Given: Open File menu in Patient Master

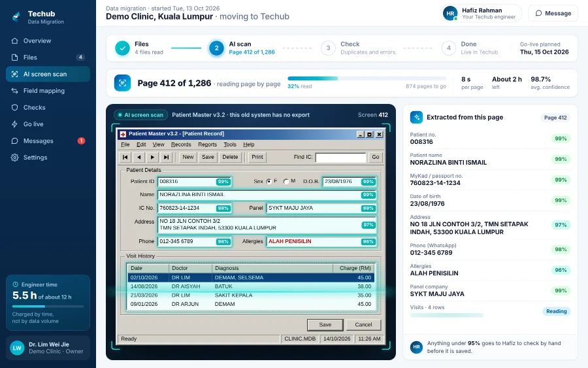Looking at the screenshot, I should [x=125, y=144].
